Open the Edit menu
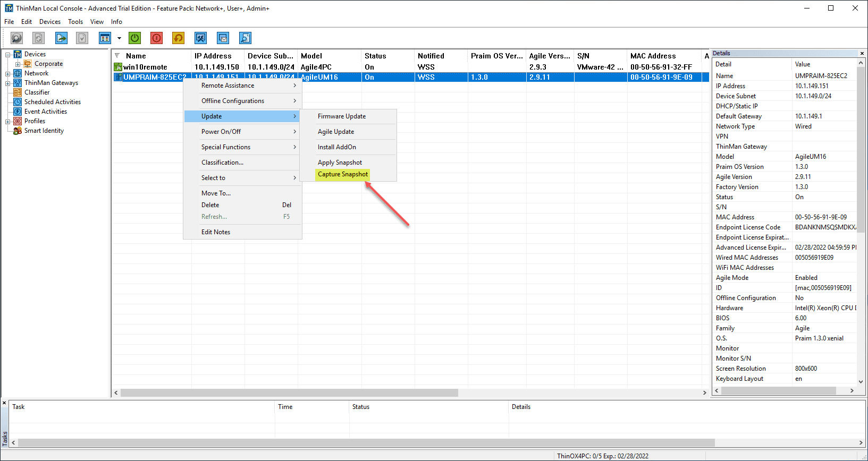The height and width of the screenshot is (461, 868). [27, 22]
